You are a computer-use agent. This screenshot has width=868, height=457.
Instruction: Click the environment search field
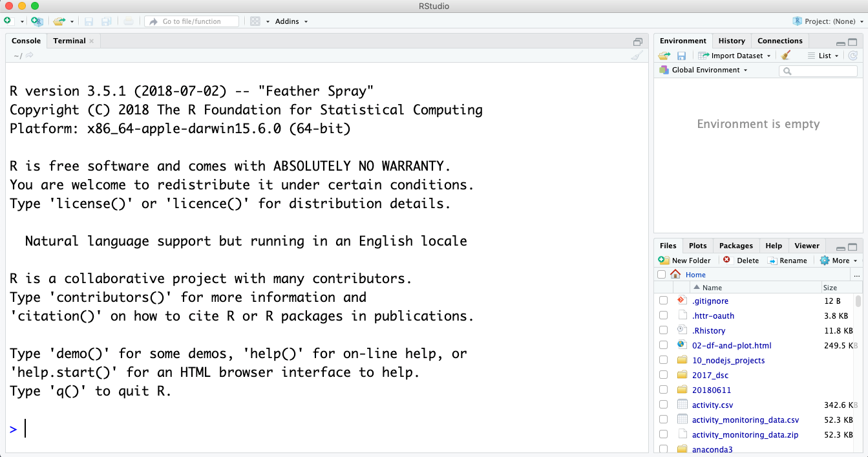coord(818,71)
